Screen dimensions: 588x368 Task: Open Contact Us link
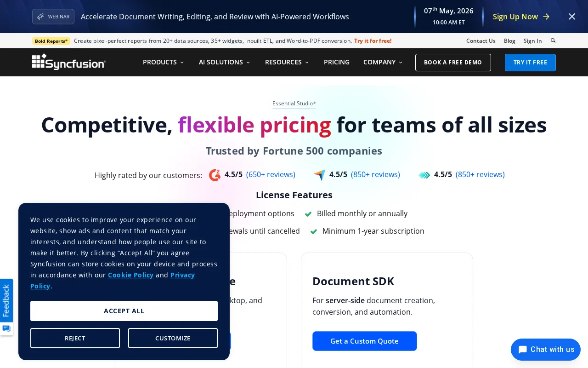[481, 40]
